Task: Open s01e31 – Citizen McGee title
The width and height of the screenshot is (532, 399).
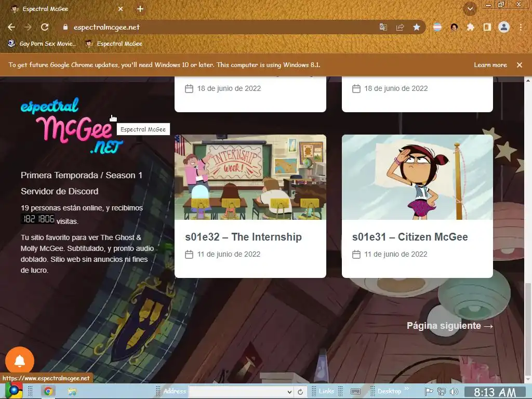Action: [x=410, y=237]
